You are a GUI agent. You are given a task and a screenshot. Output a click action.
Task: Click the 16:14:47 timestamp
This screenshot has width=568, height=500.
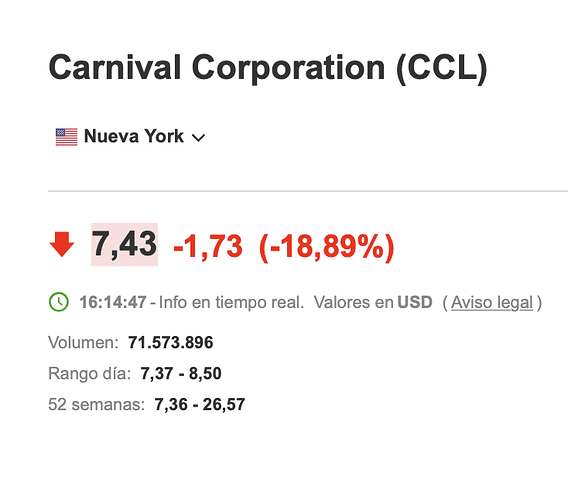click(113, 302)
